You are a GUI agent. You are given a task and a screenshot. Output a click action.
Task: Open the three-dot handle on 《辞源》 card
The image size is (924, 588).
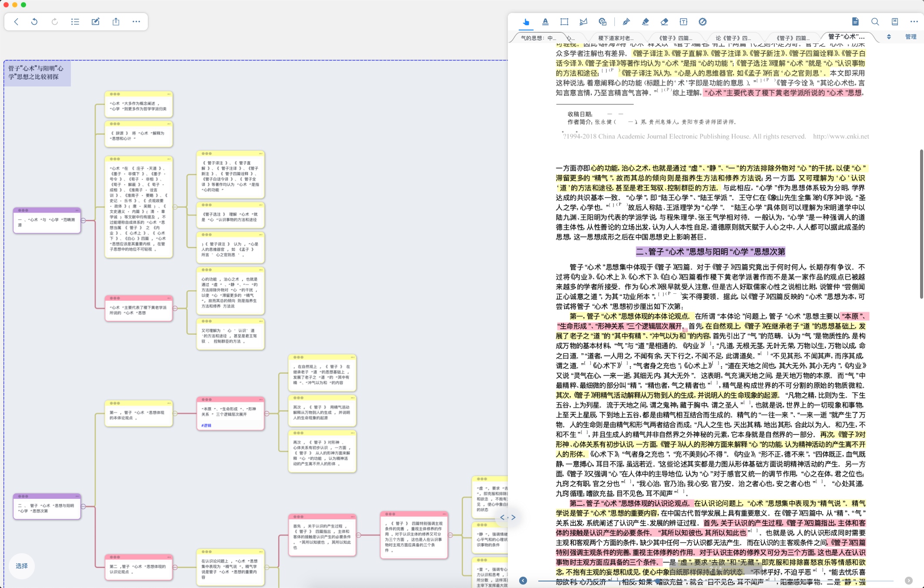(115, 124)
